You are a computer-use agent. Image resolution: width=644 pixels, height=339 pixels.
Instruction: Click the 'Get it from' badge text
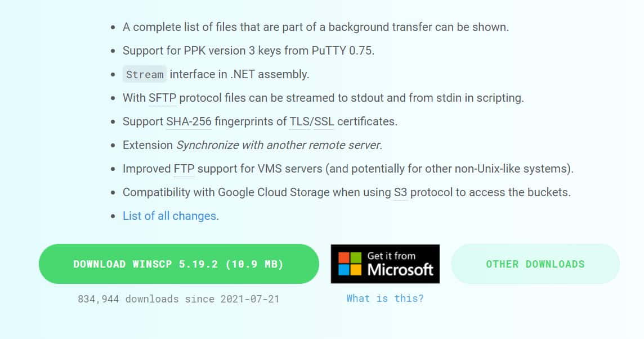coord(391,256)
